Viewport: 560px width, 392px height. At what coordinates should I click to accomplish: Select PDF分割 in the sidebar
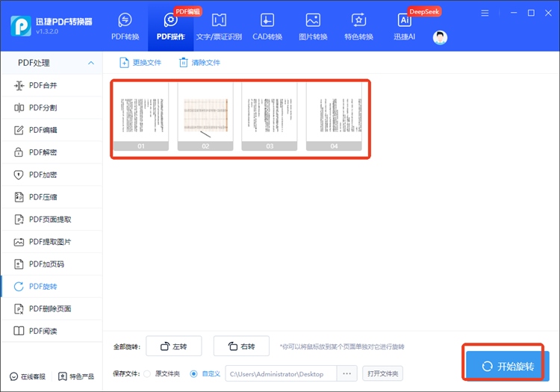[52, 108]
